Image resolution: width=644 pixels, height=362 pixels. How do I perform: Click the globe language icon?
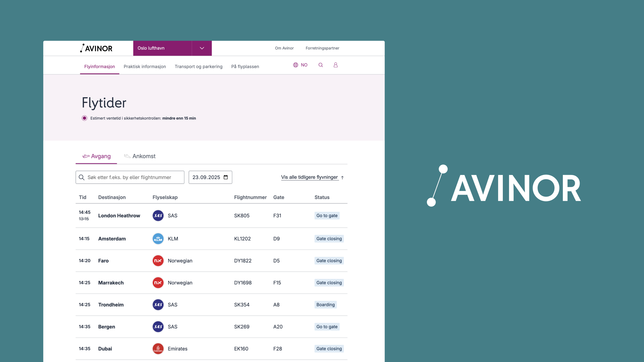pos(295,65)
